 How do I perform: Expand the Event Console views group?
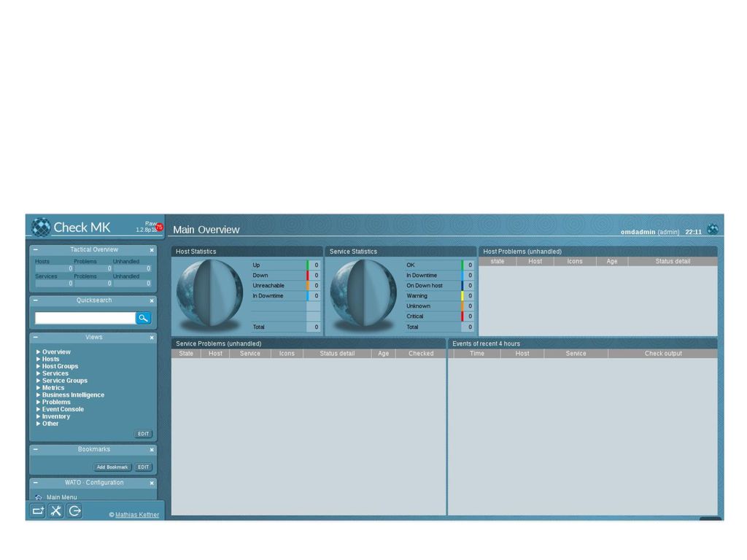tap(60, 409)
